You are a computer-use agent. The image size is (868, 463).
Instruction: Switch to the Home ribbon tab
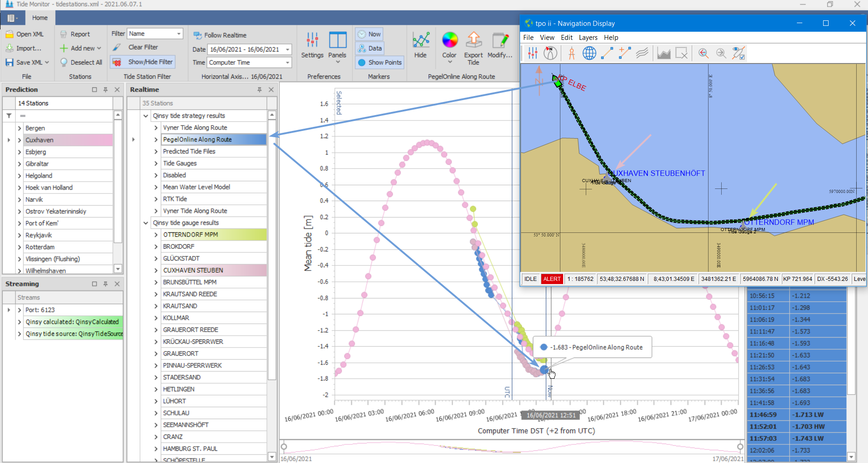[40, 18]
